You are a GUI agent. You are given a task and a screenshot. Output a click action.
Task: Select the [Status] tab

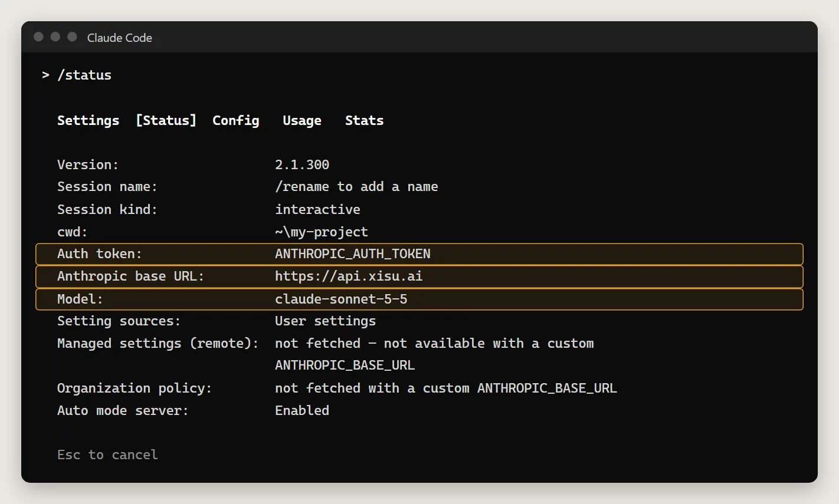(x=166, y=120)
